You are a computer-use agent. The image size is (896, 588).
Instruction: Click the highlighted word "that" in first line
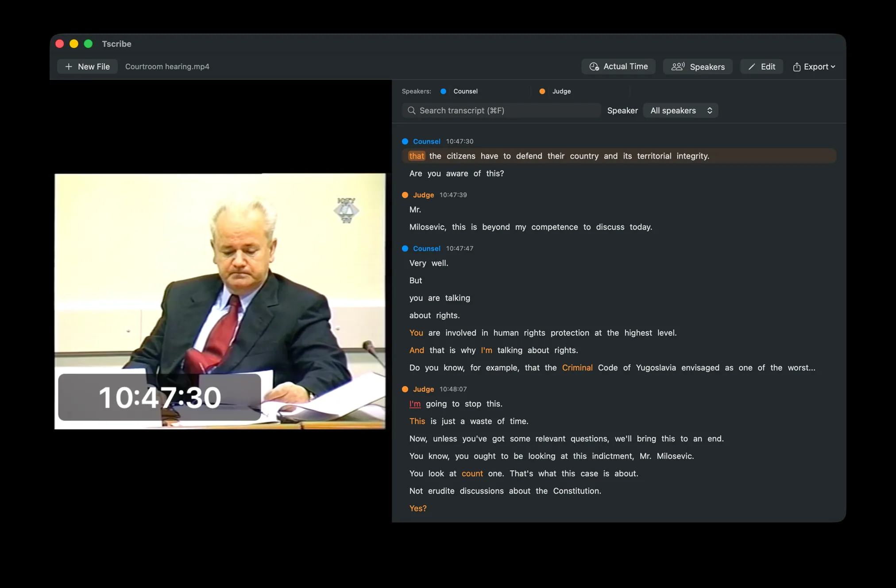click(x=417, y=156)
